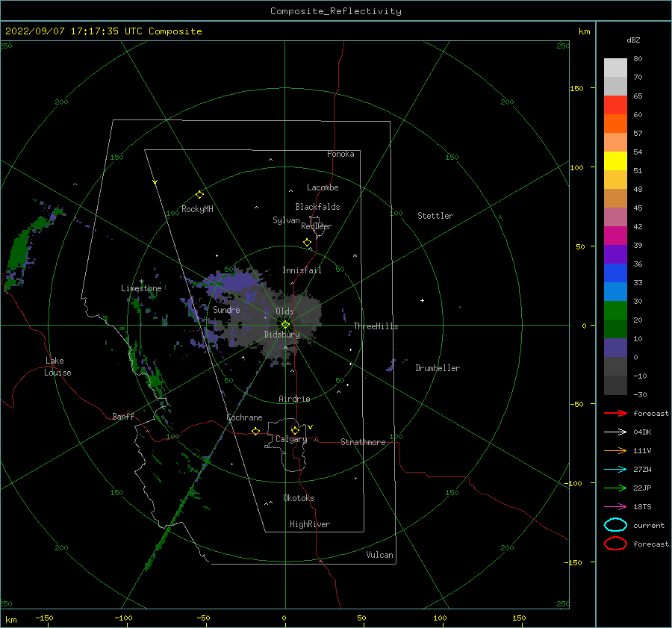The height and width of the screenshot is (628, 672).
Task: Select the orange 111V arrow legend icon
Action: [x=615, y=450]
